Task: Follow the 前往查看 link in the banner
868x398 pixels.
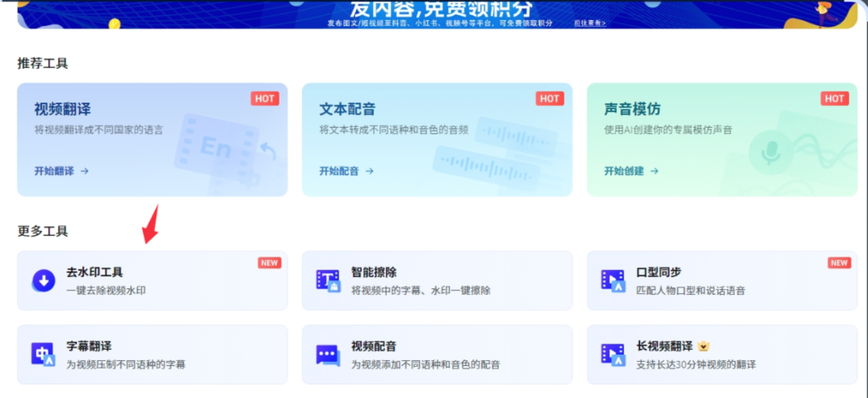Action: 590,23
